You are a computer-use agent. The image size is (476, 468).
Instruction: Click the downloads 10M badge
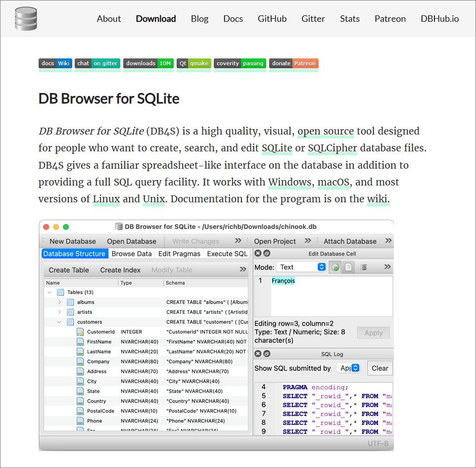148,63
